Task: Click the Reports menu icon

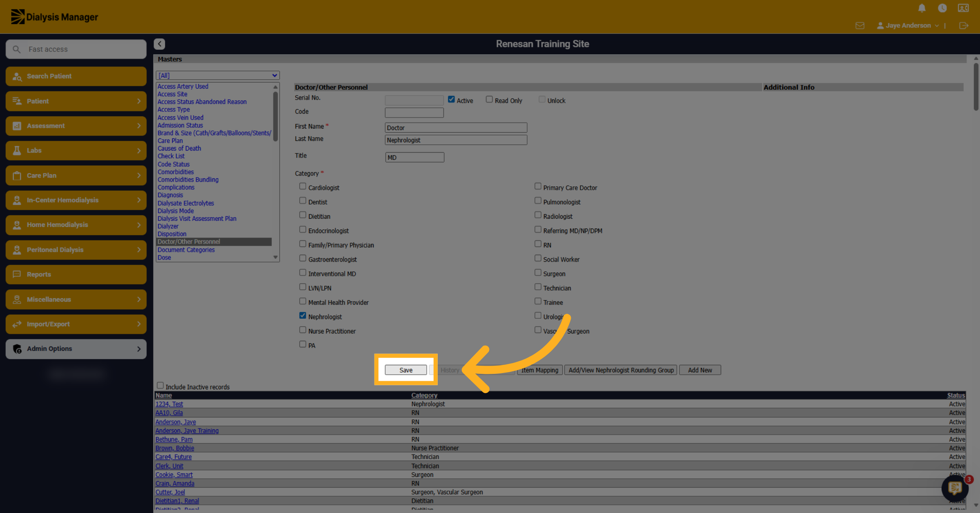Action: (x=17, y=274)
